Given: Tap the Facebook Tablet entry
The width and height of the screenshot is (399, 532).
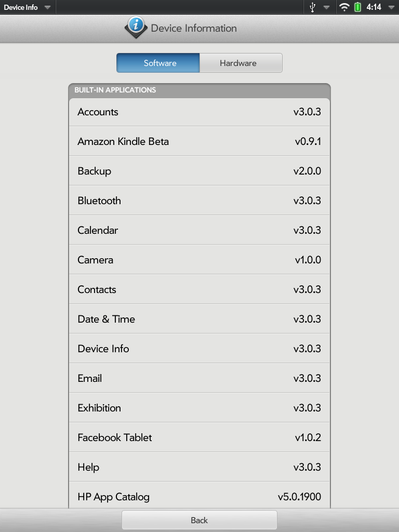Looking at the screenshot, I should pyautogui.click(x=199, y=437).
